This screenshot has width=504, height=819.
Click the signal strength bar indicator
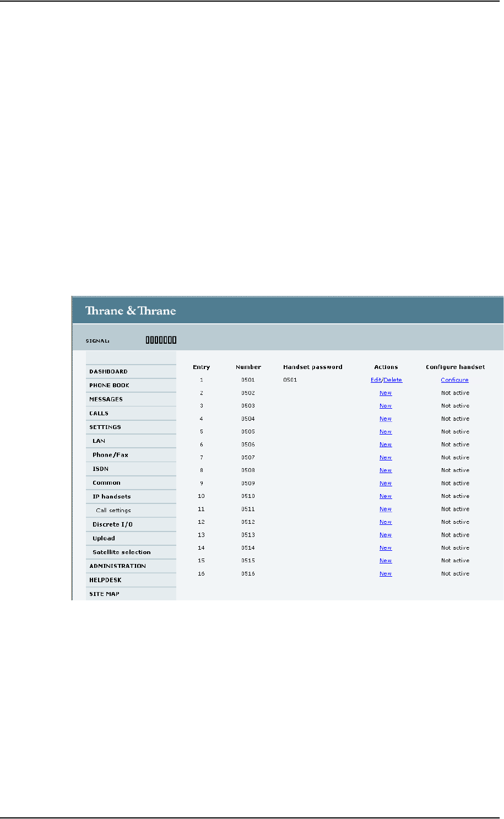click(161, 340)
